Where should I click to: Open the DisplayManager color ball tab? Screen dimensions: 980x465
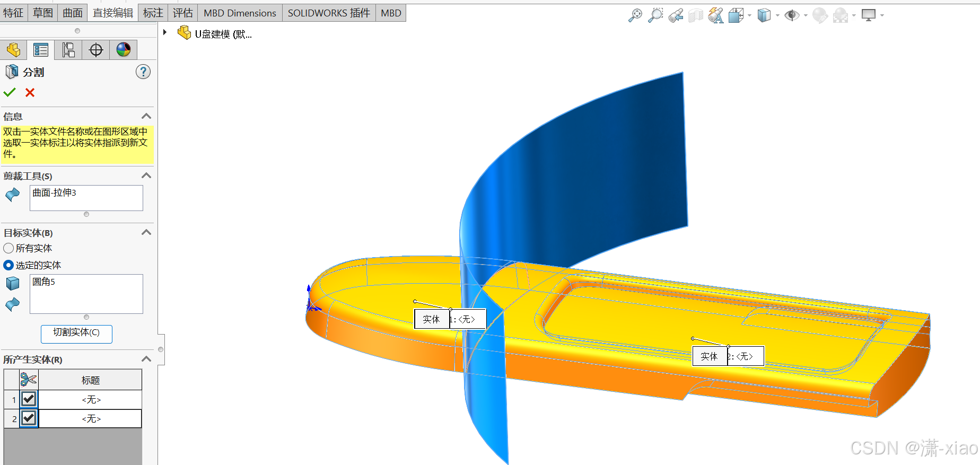pos(124,50)
